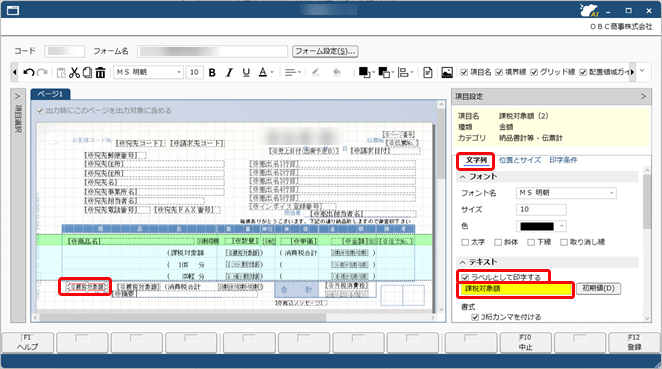This screenshot has height=369, width=662.
Task: Toggle underline in the toolbar
Action: (x=246, y=73)
